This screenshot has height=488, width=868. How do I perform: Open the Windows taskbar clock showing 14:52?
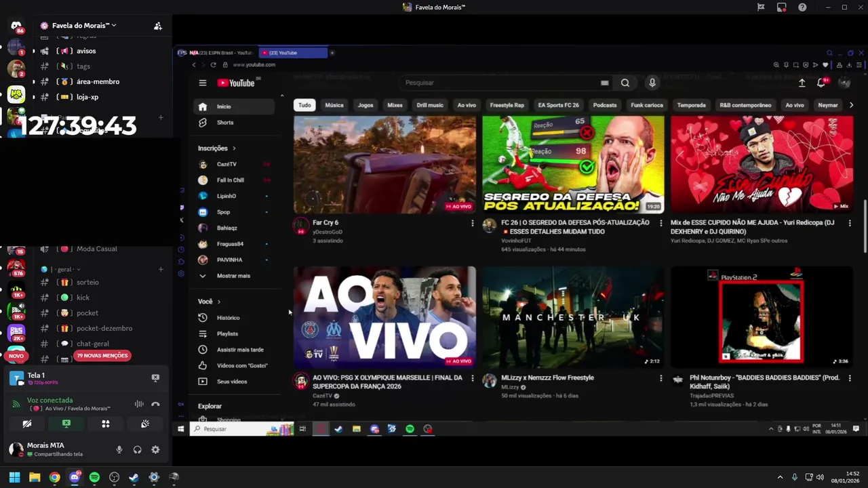click(846, 477)
